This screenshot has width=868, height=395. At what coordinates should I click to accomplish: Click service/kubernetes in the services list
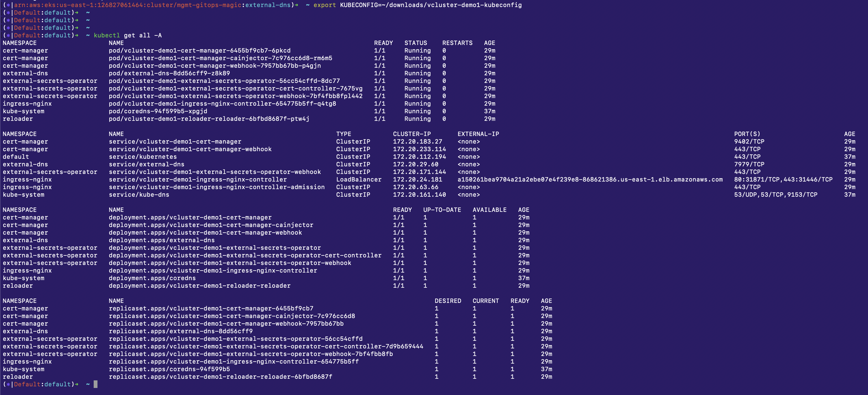coord(143,157)
